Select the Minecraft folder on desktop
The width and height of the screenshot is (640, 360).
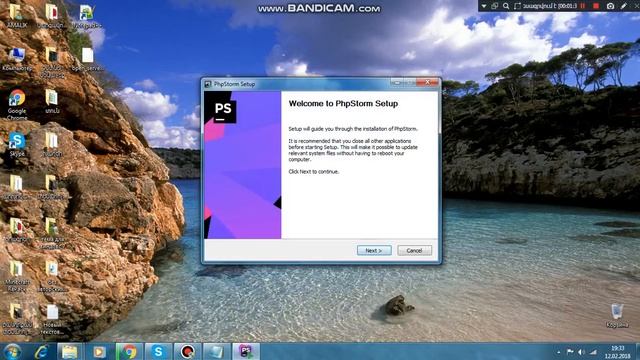(x=17, y=276)
